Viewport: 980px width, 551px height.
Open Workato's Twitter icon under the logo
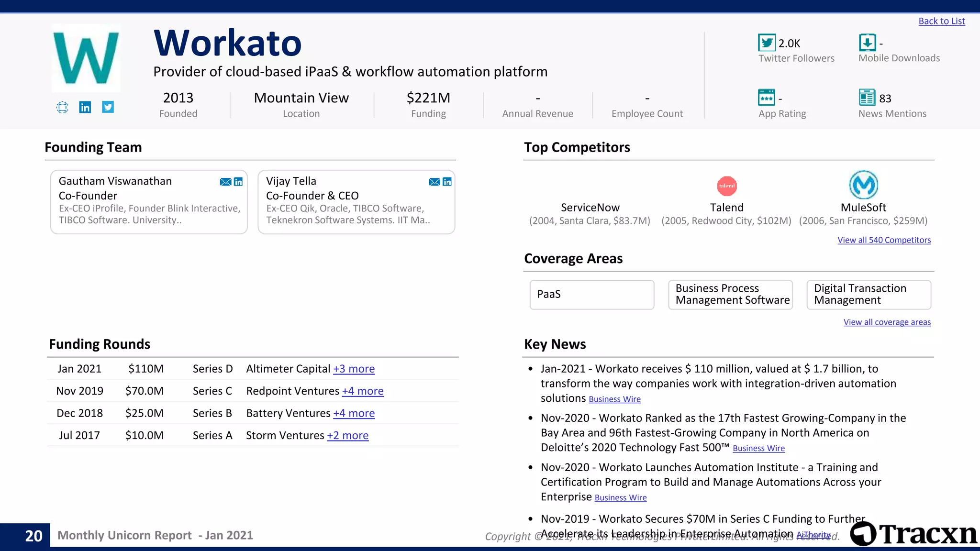pyautogui.click(x=108, y=107)
